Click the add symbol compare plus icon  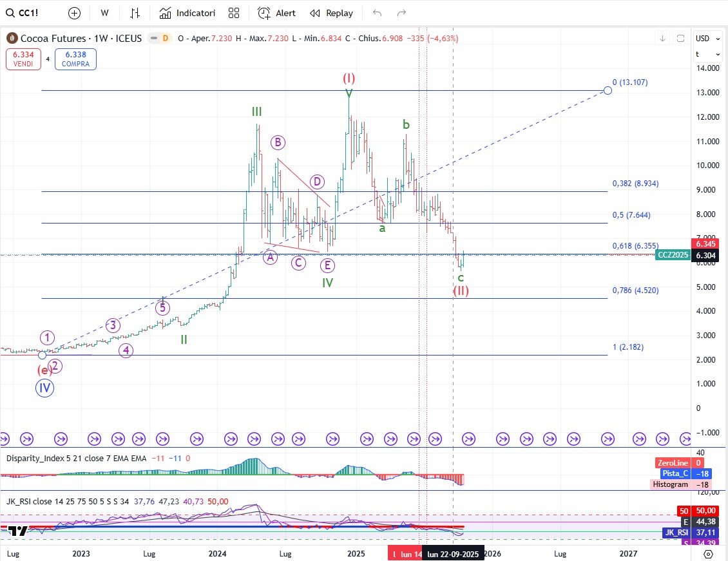75,13
